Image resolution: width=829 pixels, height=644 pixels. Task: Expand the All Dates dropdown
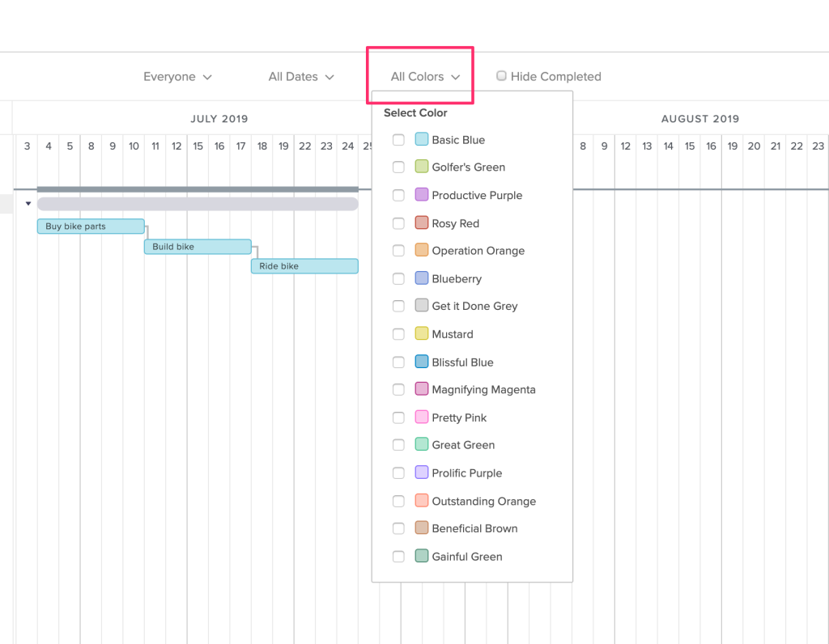301,77
